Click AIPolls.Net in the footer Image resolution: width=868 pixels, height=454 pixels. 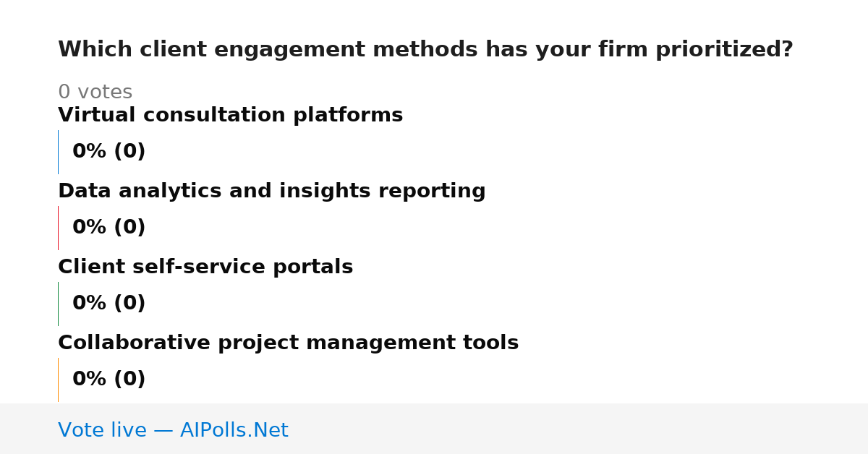tap(234, 431)
